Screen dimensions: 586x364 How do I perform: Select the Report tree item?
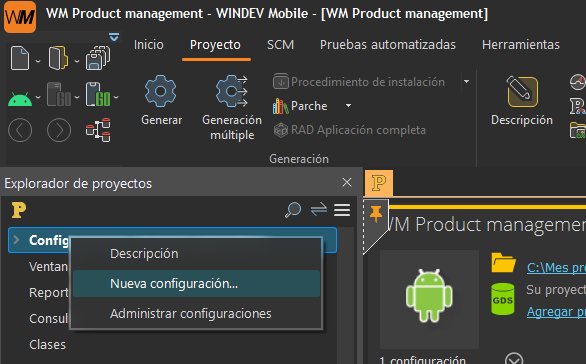(49, 293)
